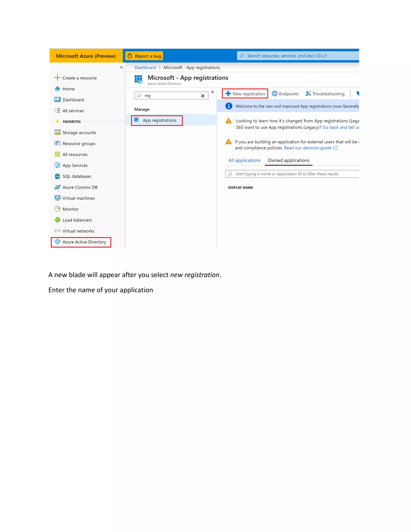Viewport: 411px width, 532px height.
Task: Click the filter by name or Application ID field
Action: [x=292, y=174]
